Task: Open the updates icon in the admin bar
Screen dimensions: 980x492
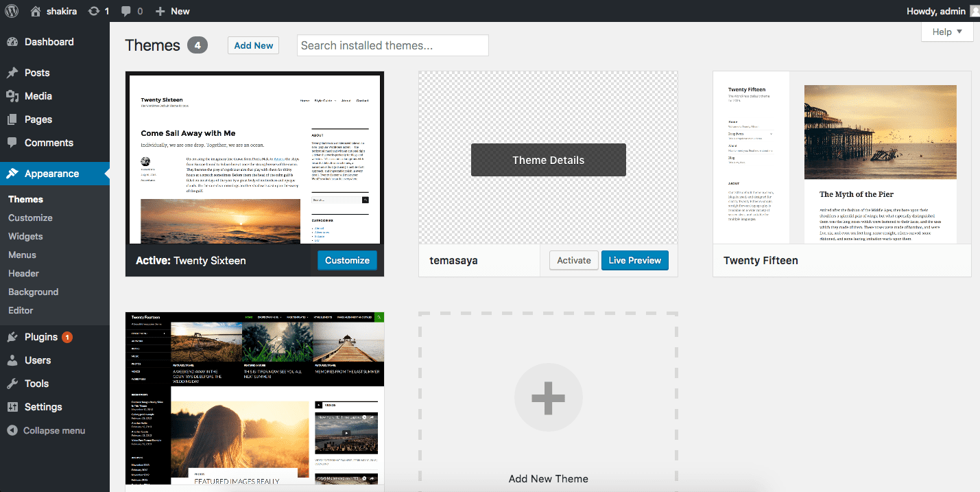Action: (94, 11)
